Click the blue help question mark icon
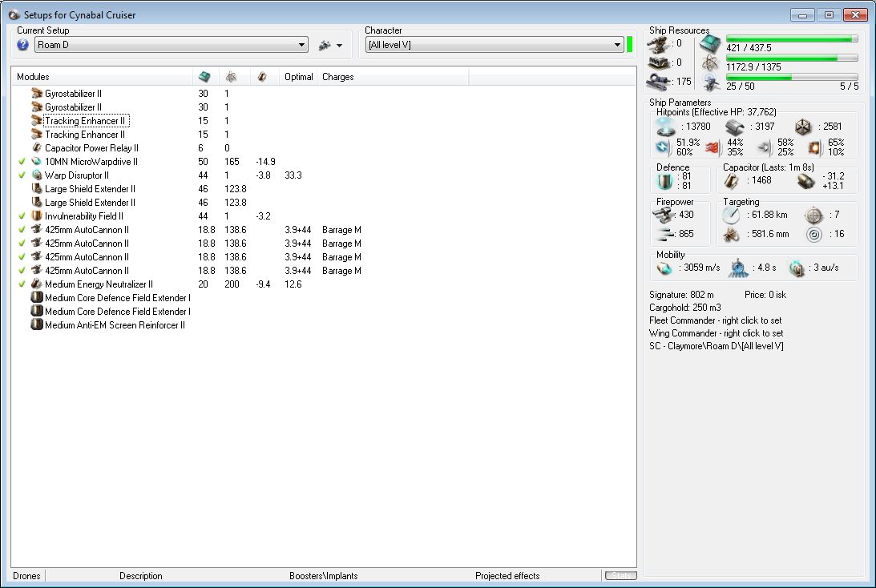This screenshot has height=588, width=876. (22, 45)
